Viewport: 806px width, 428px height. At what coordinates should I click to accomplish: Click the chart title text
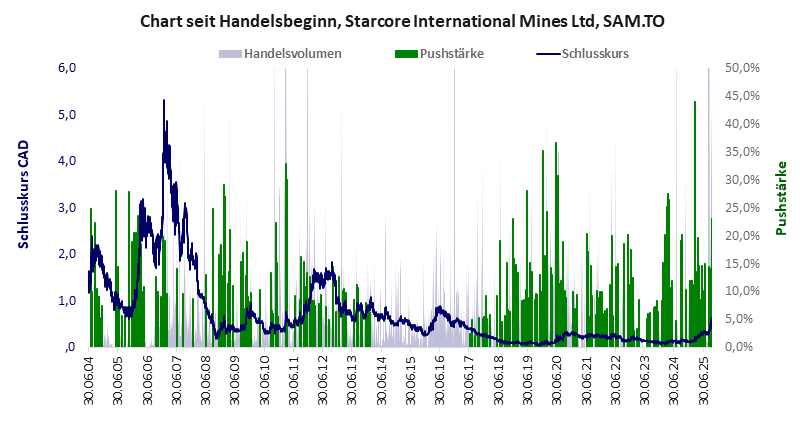pos(403,20)
